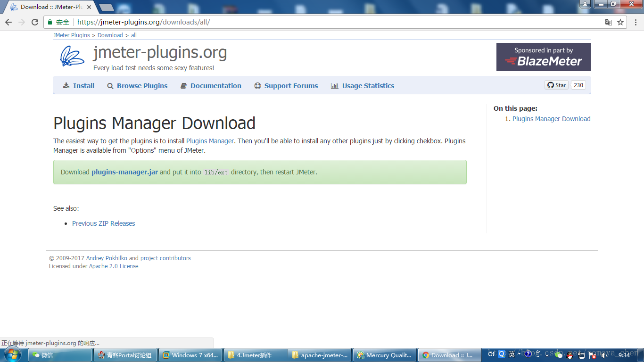Click the JMeter Plugins breadcrumb link
644x362 pixels.
72,35
